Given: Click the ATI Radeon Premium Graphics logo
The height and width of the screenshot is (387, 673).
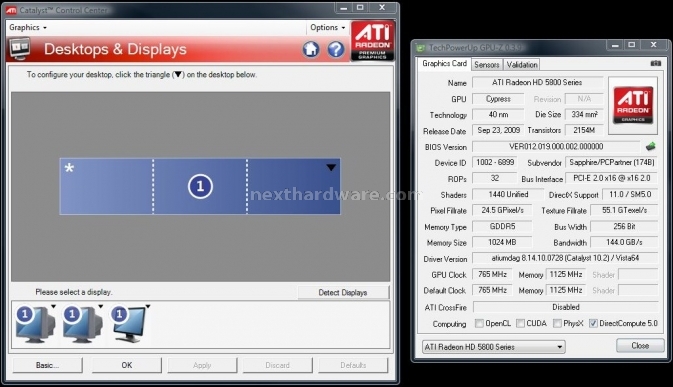Looking at the screenshot, I should [x=372, y=40].
